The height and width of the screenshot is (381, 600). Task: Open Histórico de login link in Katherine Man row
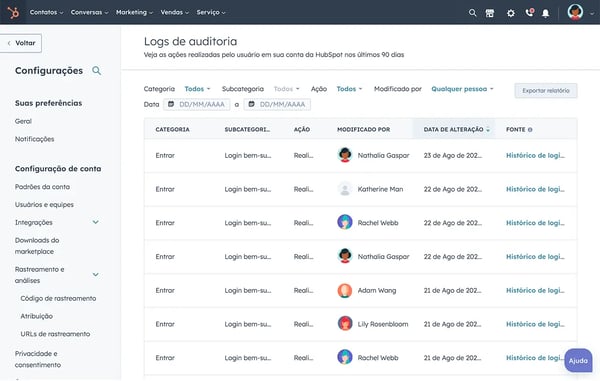click(535, 189)
